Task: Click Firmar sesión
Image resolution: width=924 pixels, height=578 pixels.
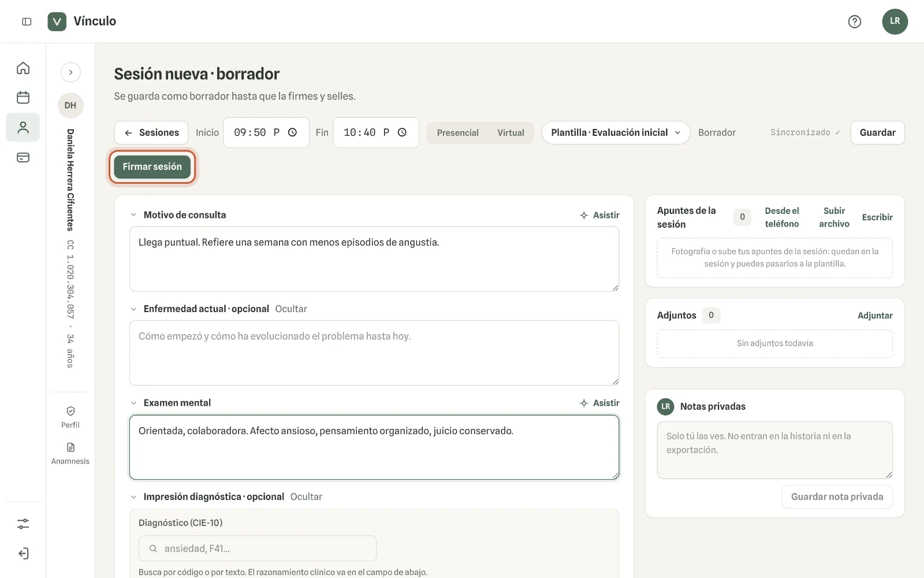Action: point(152,166)
